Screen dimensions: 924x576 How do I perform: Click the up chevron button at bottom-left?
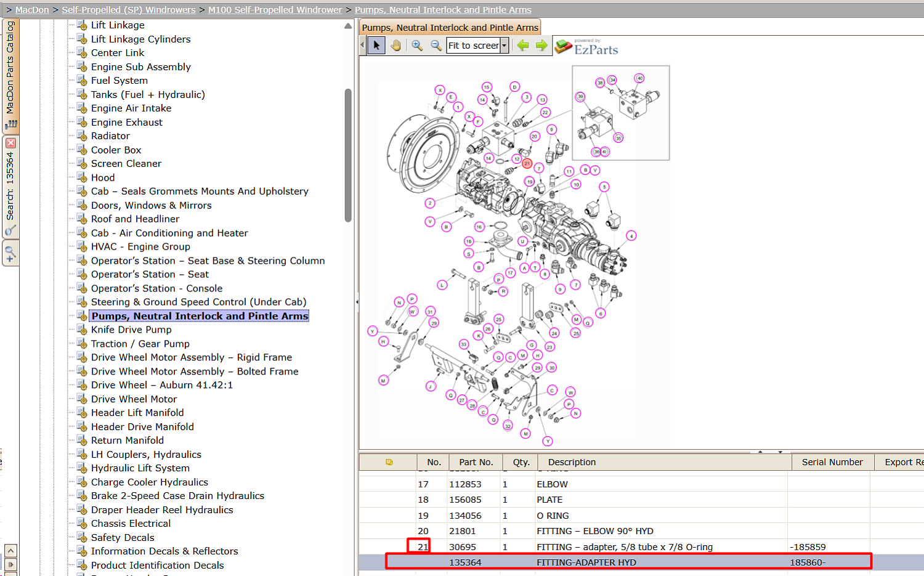pos(10,550)
